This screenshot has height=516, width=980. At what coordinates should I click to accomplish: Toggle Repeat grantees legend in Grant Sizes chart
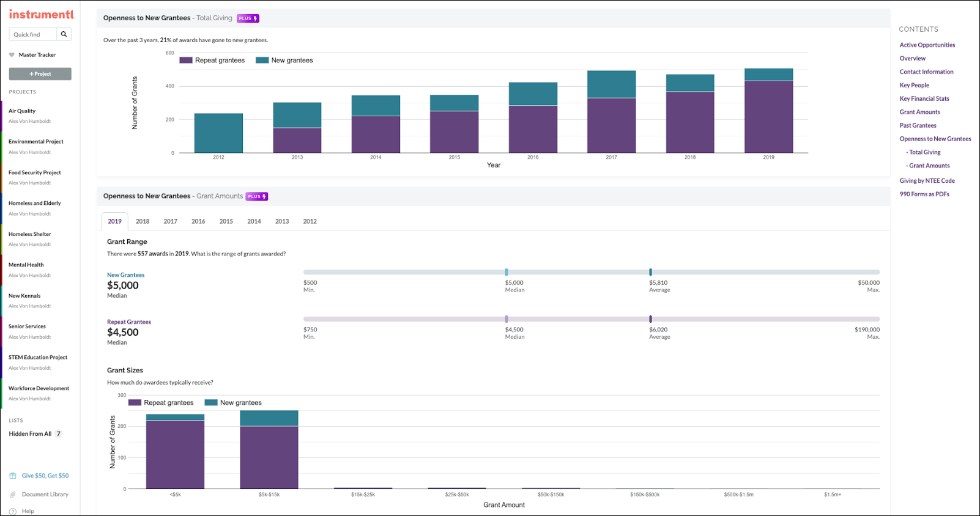click(161, 403)
